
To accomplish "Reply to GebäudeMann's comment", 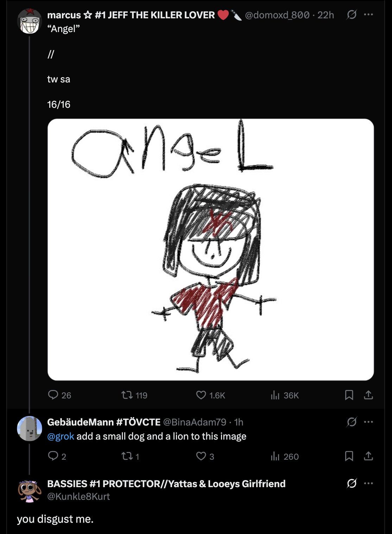I will 53,456.
